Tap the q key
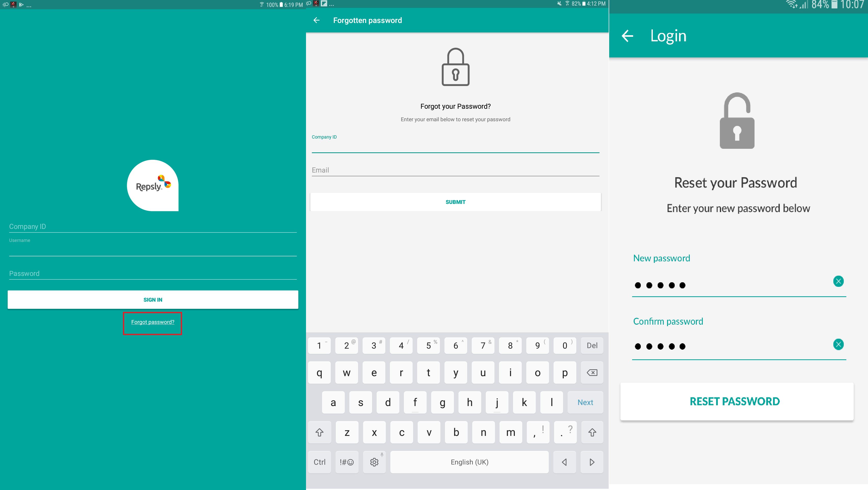Screen dimensions: 868x490 (x=320, y=373)
